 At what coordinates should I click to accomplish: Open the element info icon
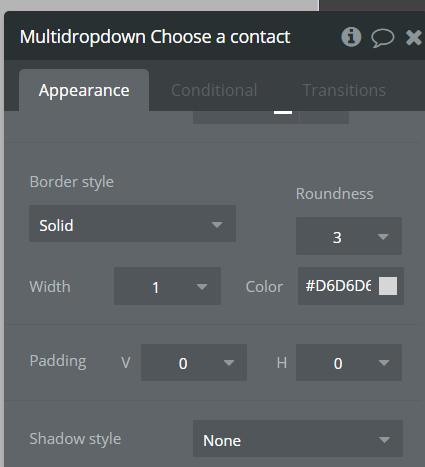[x=351, y=37]
